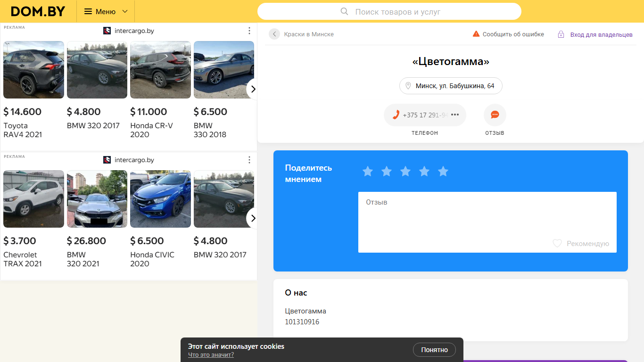Open Вход для владельцев link
The image size is (644, 362).
click(x=602, y=34)
